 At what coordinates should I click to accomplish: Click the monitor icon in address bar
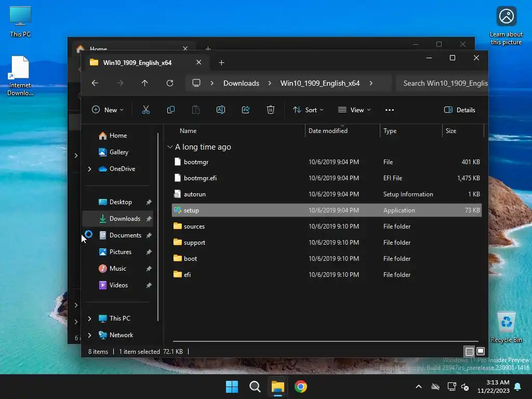pyautogui.click(x=196, y=83)
